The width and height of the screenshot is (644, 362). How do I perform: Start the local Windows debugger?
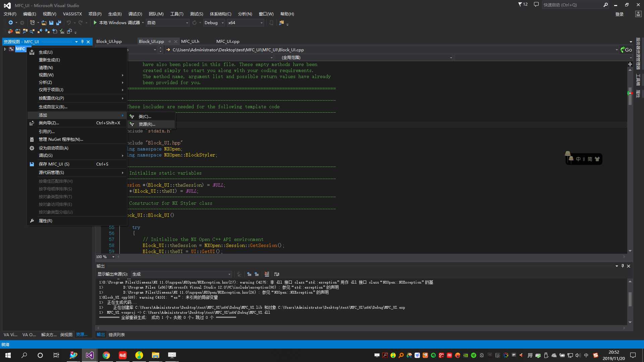tap(117, 22)
